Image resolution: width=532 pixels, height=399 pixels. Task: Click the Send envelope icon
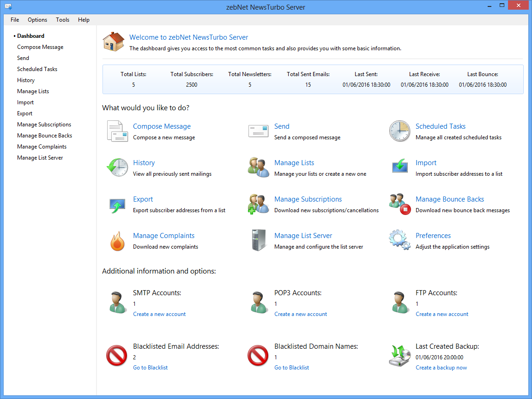pos(258,131)
